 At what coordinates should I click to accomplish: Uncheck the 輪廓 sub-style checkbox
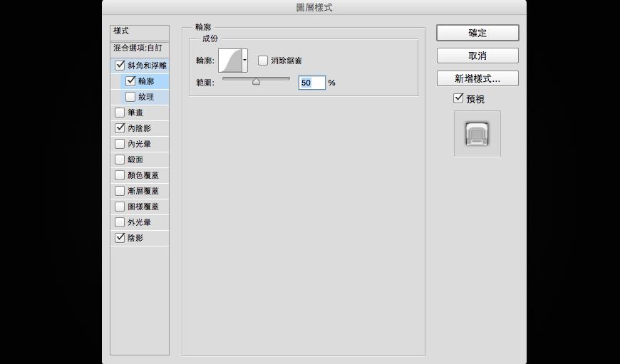[x=130, y=81]
